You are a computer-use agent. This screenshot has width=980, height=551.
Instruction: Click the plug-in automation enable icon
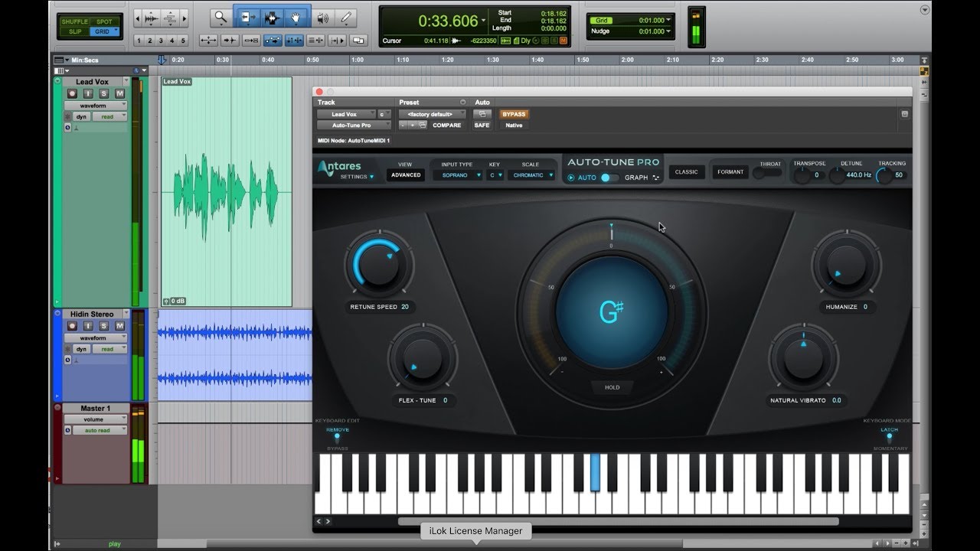point(482,114)
